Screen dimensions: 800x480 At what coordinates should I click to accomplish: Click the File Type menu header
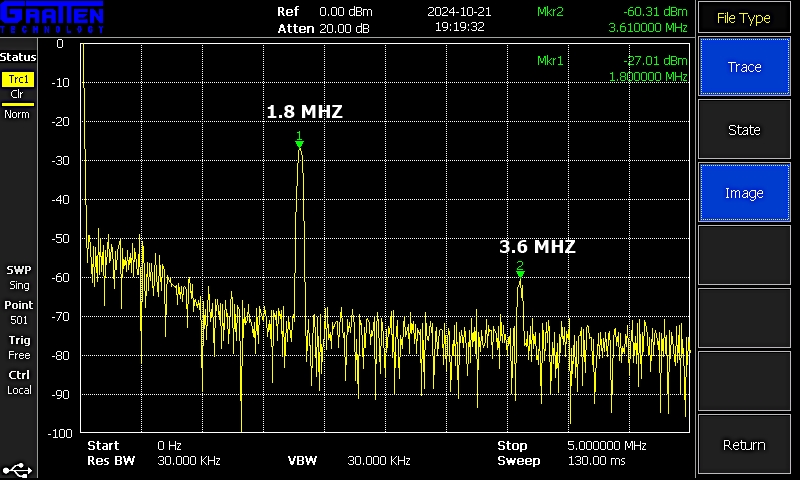click(x=744, y=18)
